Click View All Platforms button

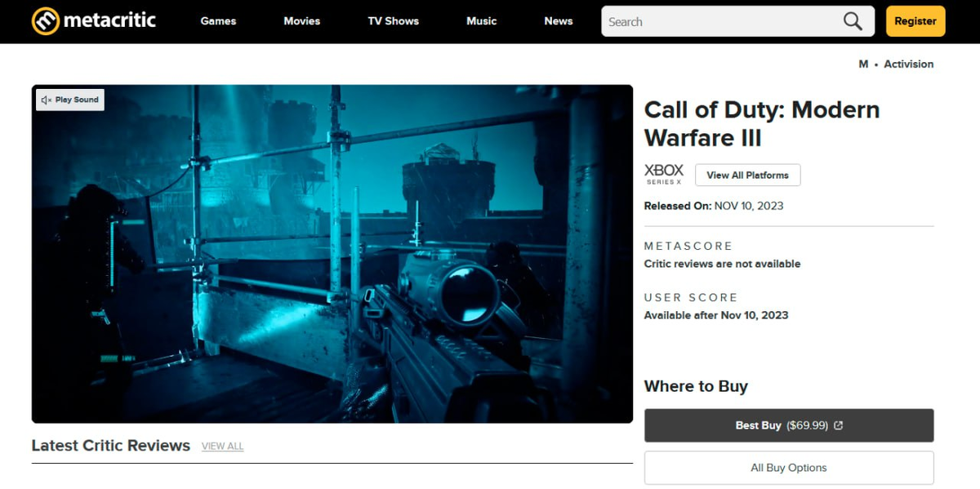(x=747, y=175)
